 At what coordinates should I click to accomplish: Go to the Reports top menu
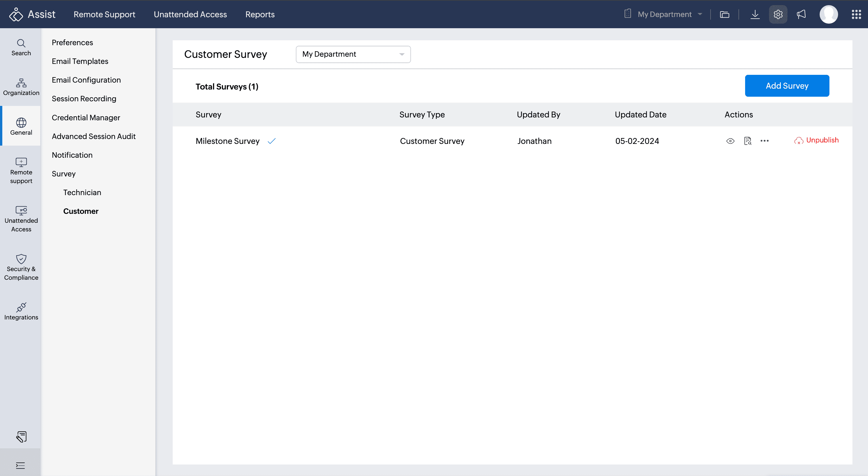tap(260, 14)
